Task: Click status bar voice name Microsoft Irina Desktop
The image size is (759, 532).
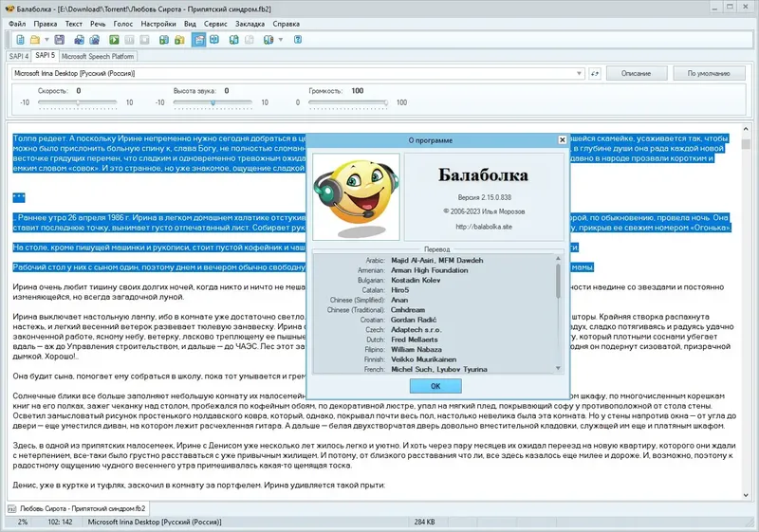Action: (x=155, y=522)
